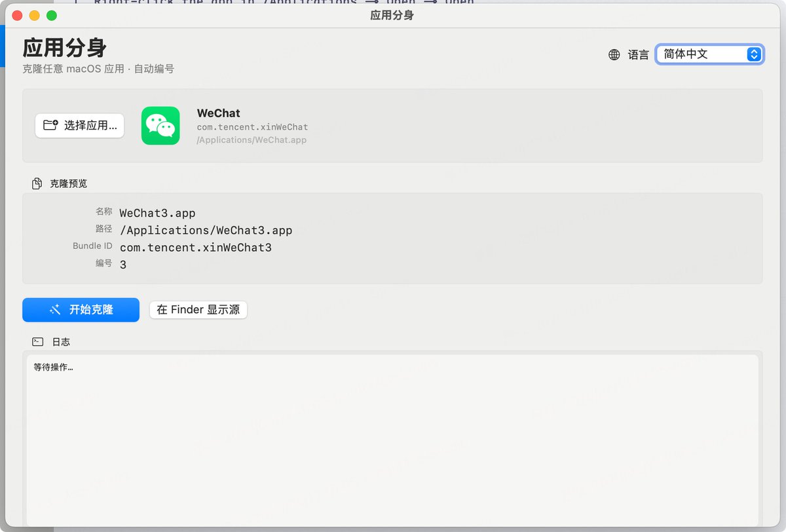Close the window with red button

click(18, 15)
